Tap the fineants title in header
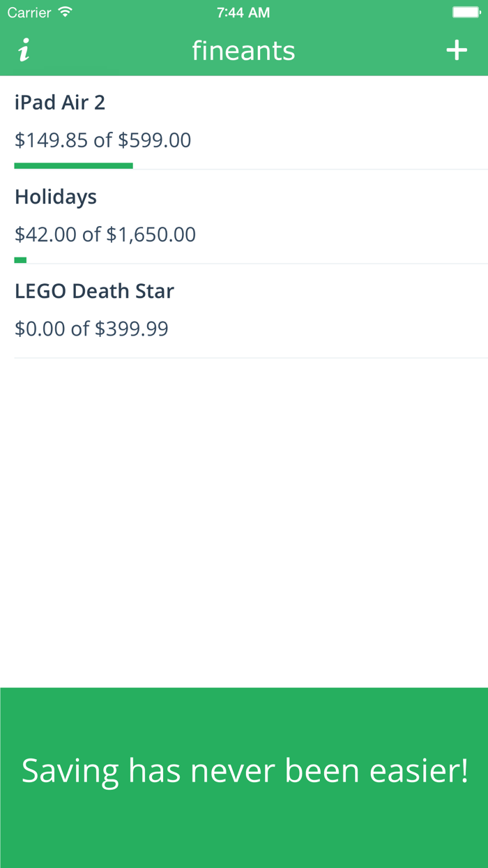This screenshot has width=488, height=868. 243,51
